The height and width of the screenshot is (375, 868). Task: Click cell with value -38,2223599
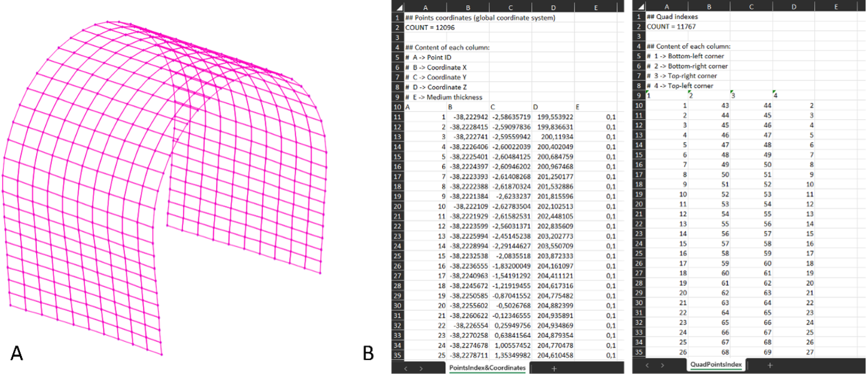tap(468, 226)
